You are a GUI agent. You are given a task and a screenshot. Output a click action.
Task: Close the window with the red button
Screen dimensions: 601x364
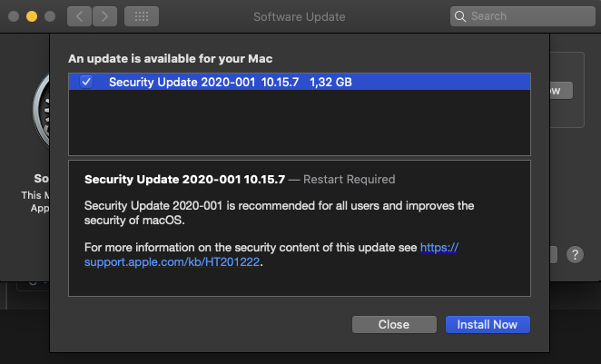(12, 16)
